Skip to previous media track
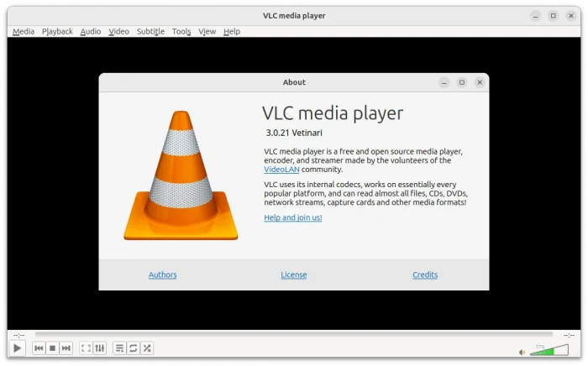 click(x=39, y=348)
